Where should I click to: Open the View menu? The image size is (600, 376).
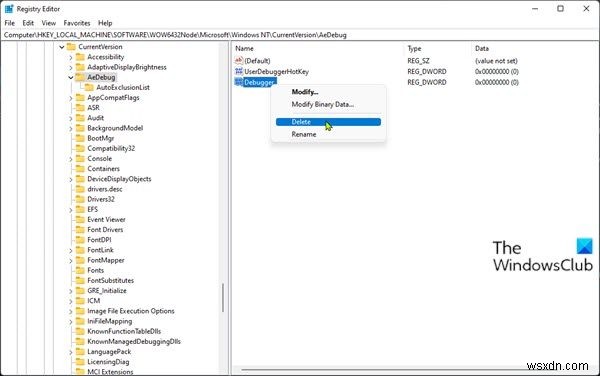click(49, 23)
